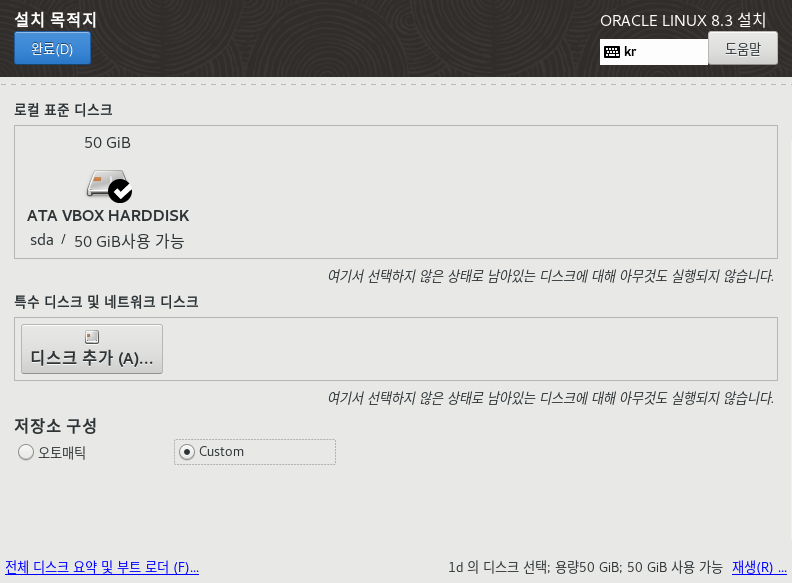Click the disk selection summary status text
The width and height of the screenshot is (792, 583).
(x=585, y=567)
